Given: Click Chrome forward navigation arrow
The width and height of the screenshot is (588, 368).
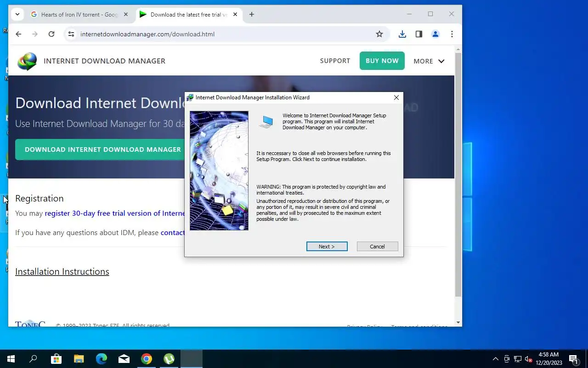Looking at the screenshot, I should coord(35,34).
